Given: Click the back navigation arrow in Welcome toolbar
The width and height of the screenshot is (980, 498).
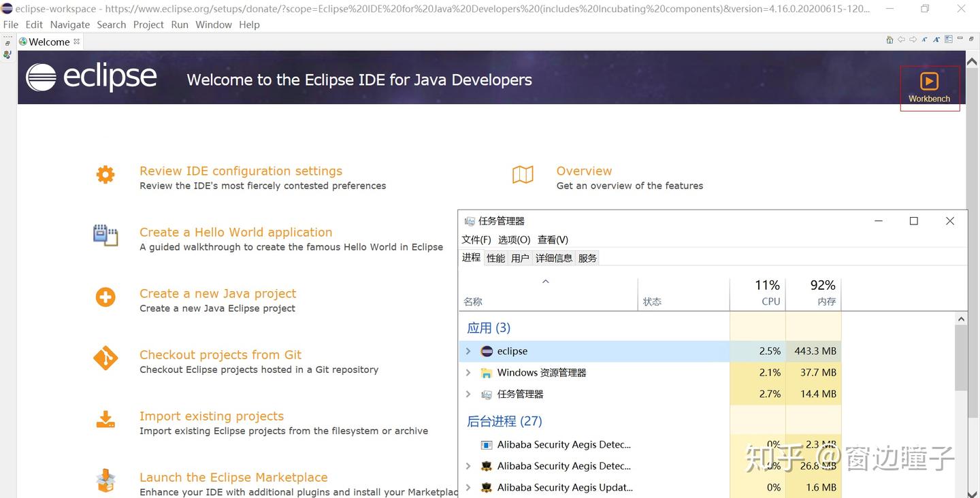Looking at the screenshot, I should click(x=901, y=39).
